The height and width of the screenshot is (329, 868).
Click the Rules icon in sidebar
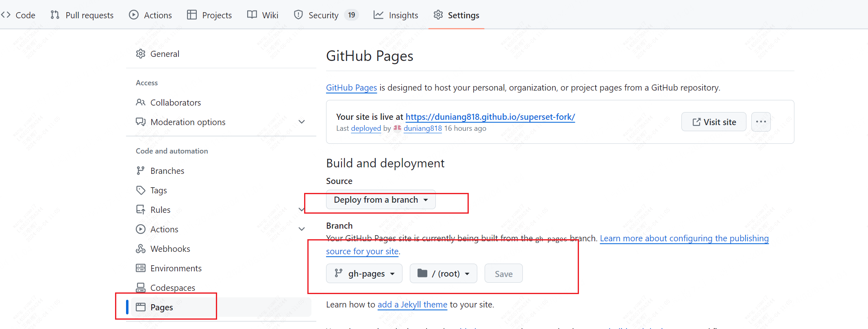[x=141, y=210]
